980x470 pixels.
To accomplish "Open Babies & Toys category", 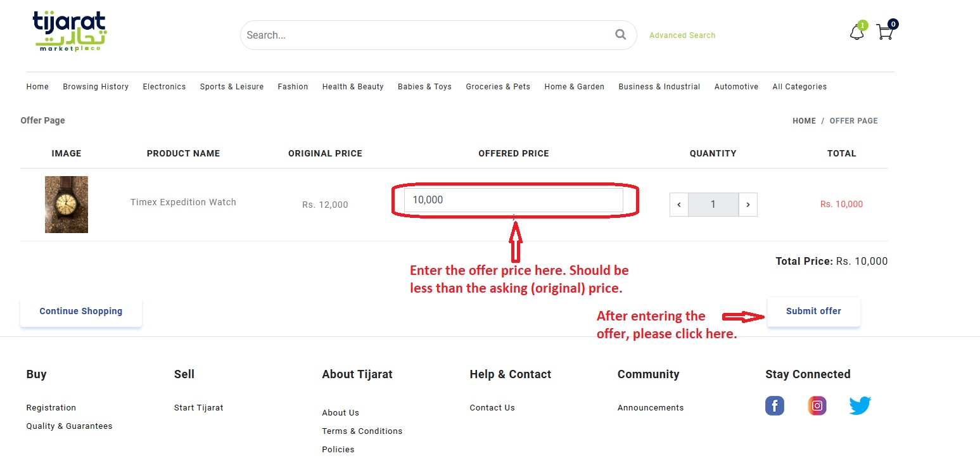I will pyautogui.click(x=424, y=87).
